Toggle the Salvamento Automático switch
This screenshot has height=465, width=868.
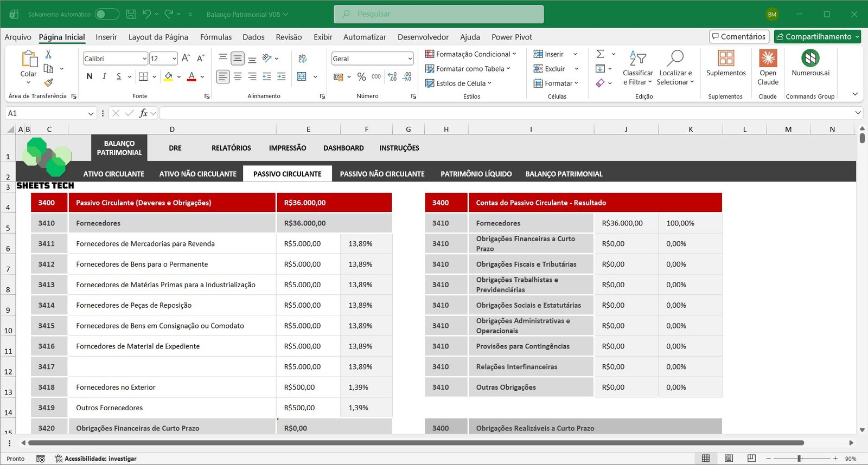pyautogui.click(x=107, y=14)
